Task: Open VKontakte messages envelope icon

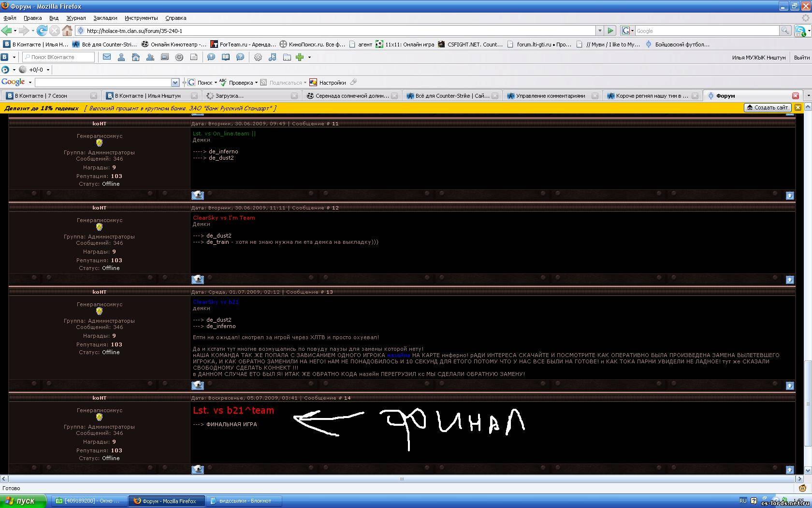Action: pyautogui.click(x=107, y=57)
